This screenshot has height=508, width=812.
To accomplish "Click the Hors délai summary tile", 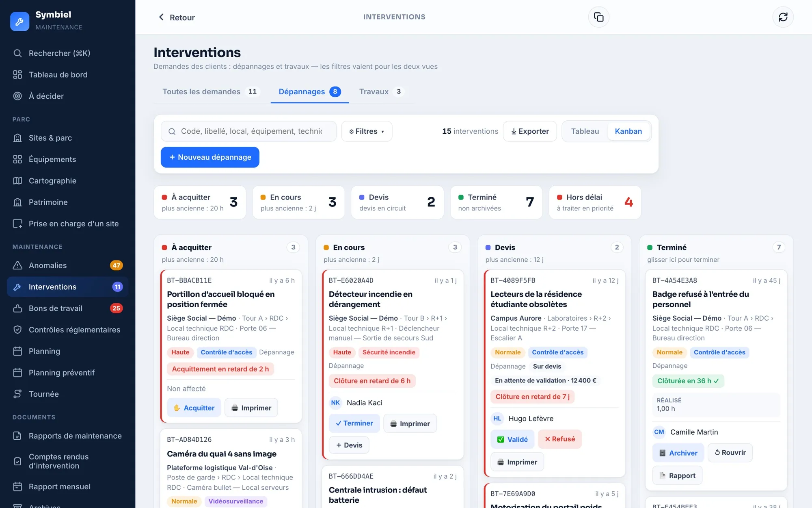I will click(595, 202).
